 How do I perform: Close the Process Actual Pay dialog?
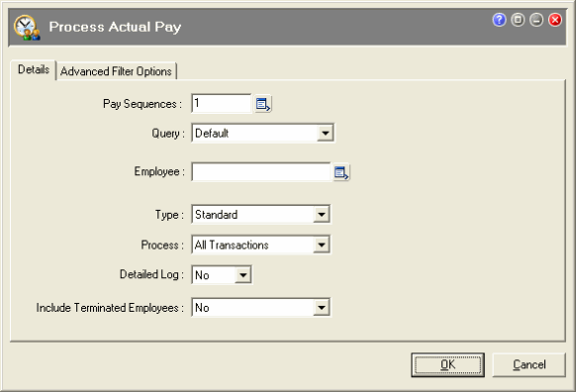(555, 20)
